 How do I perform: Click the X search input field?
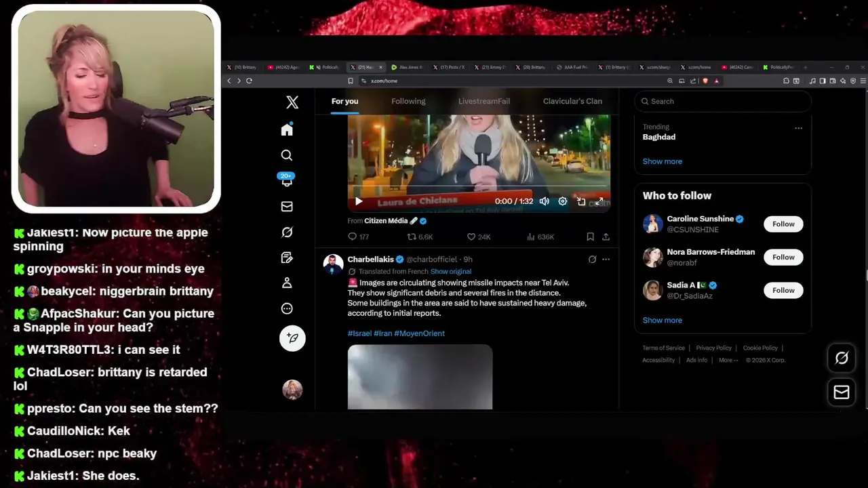coord(723,101)
